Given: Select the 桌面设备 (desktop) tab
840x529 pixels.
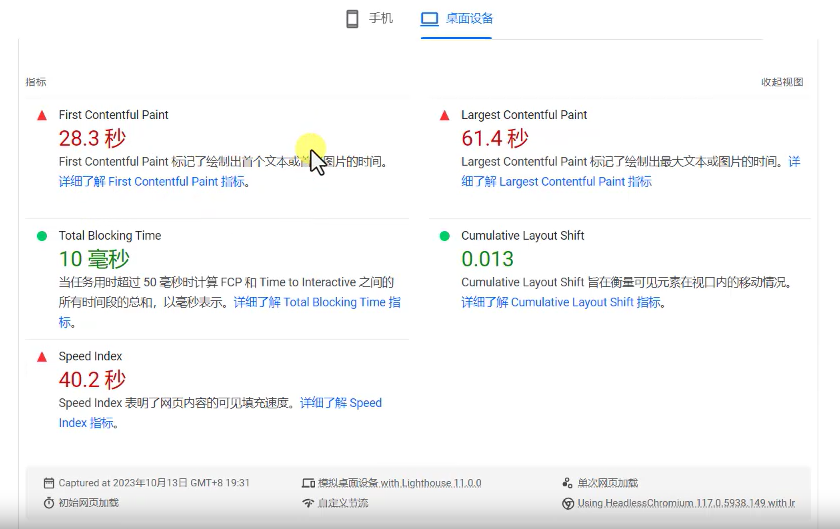Looking at the screenshot, I should [x=468, y=19].
